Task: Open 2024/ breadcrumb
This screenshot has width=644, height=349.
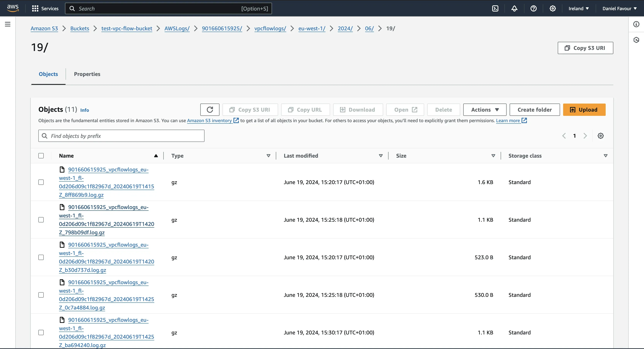Action: [x=345, y=28]
